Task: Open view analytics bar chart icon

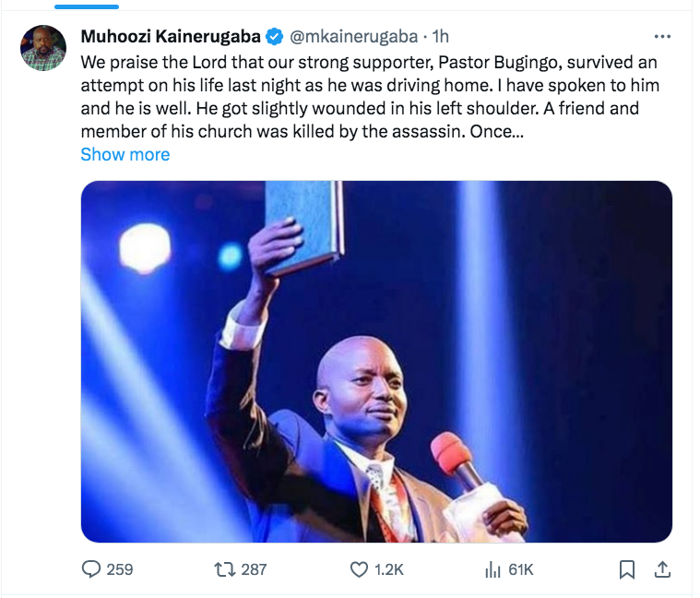Action: click(492, 569)
